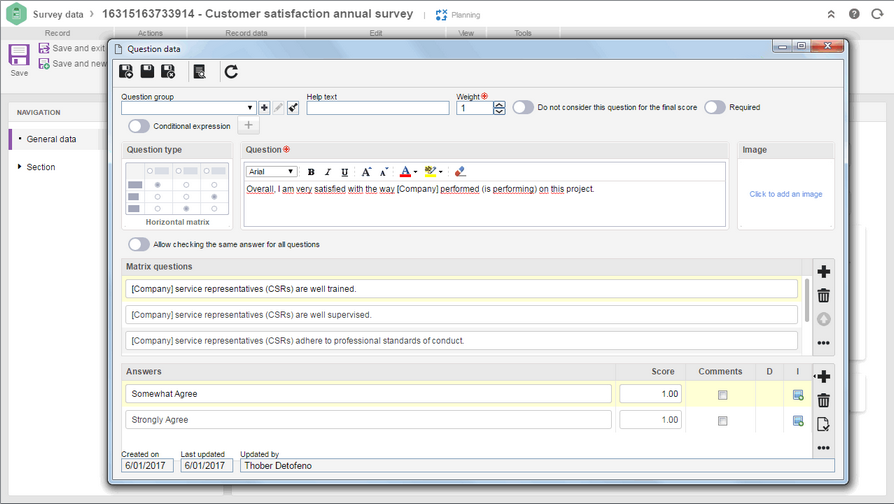Check Comments box for Strongly Agree
Screen dimensions: 894x504
pos(722,421)
